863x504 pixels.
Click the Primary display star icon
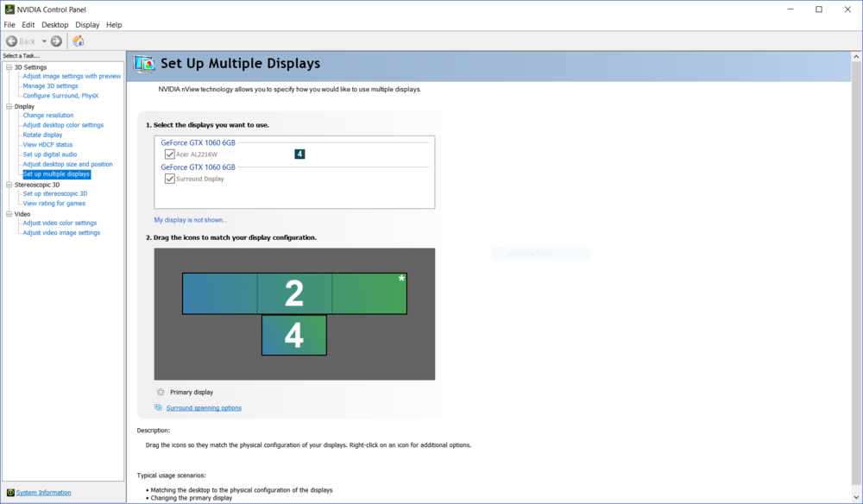(x=161, y=393)
